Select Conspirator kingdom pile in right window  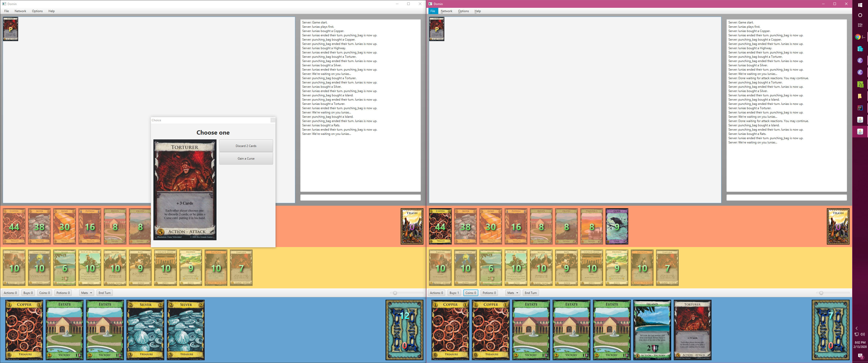465,268
